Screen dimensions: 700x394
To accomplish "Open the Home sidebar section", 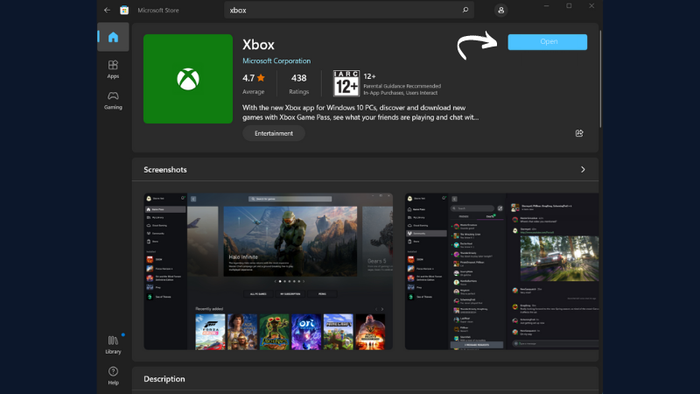I will 113,37.
